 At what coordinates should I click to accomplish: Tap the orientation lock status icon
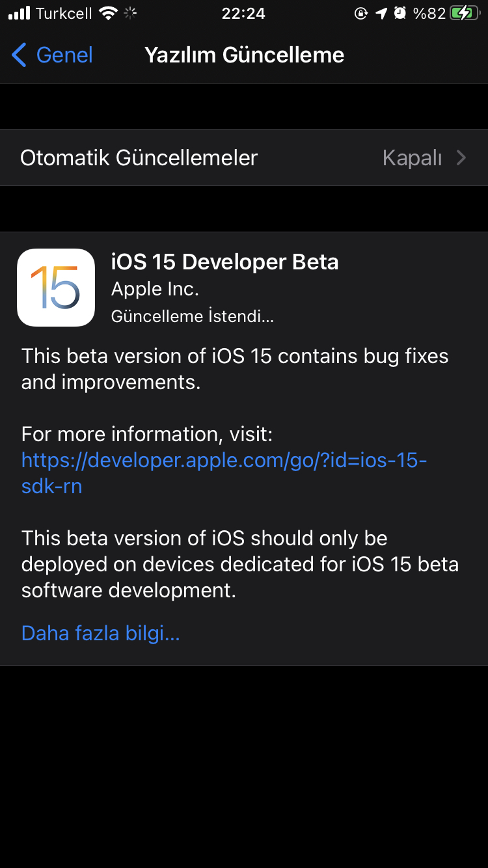361,13
